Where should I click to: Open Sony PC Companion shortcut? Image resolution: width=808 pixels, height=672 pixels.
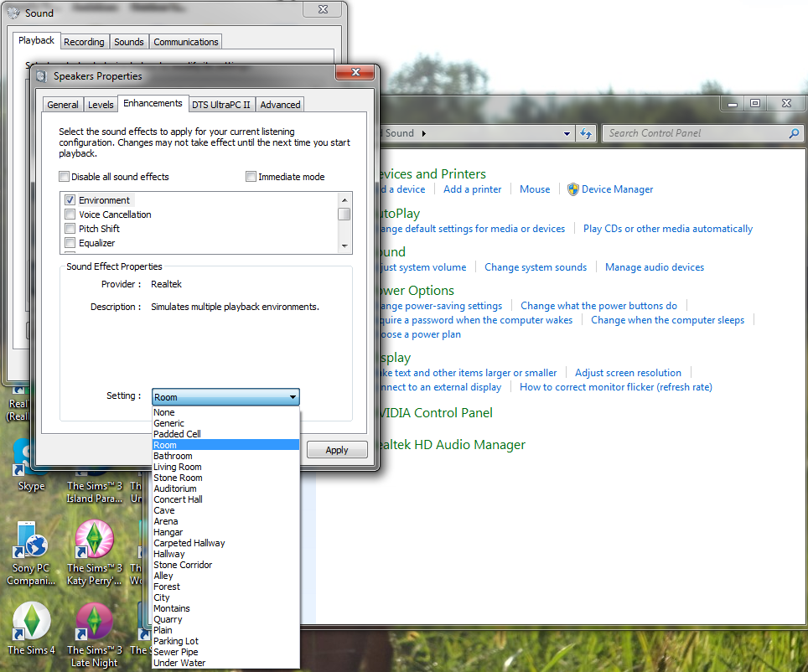pos(31,541)
